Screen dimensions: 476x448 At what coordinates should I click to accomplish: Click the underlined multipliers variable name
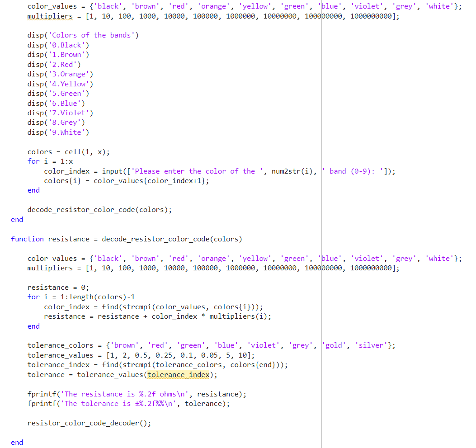point(50,16)
